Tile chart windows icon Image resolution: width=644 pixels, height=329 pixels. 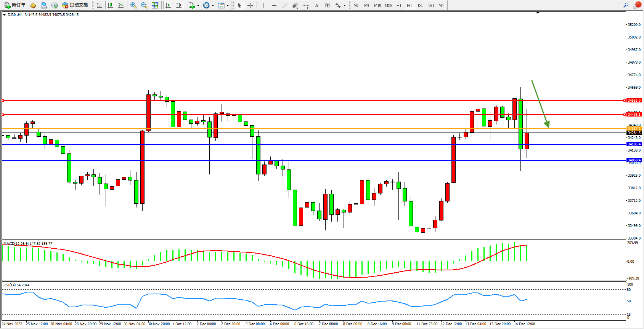point(155,5)
